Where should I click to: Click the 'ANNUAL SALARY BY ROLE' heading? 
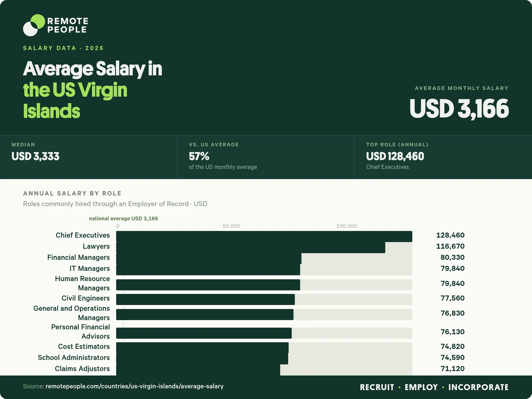72,194
